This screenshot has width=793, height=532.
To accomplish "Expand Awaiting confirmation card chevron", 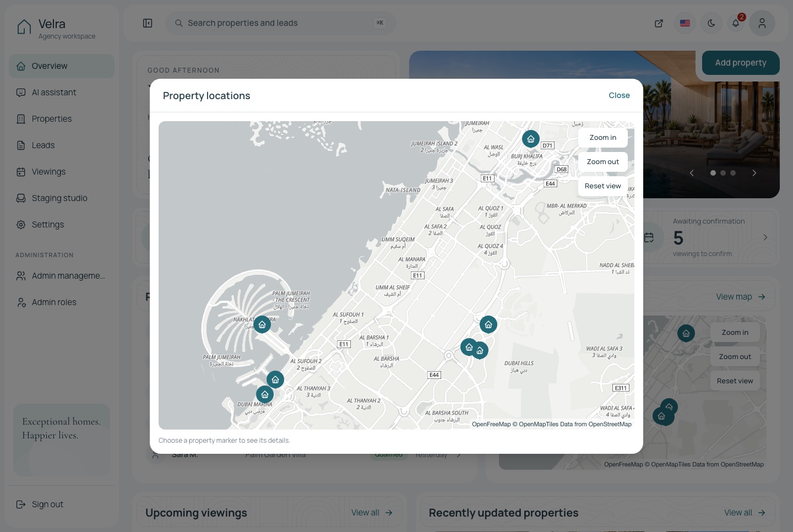I will (765, 237).
